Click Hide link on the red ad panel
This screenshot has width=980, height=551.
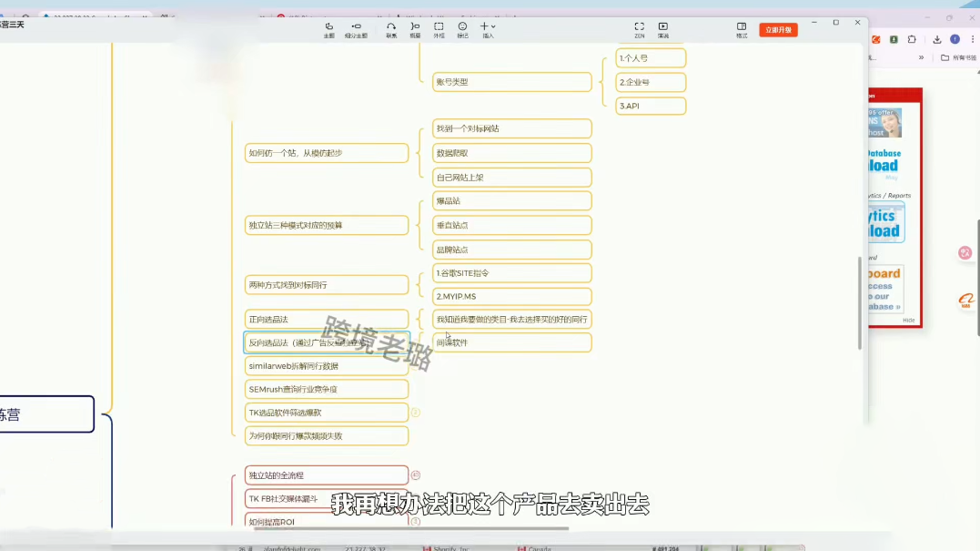pos(908,320)
